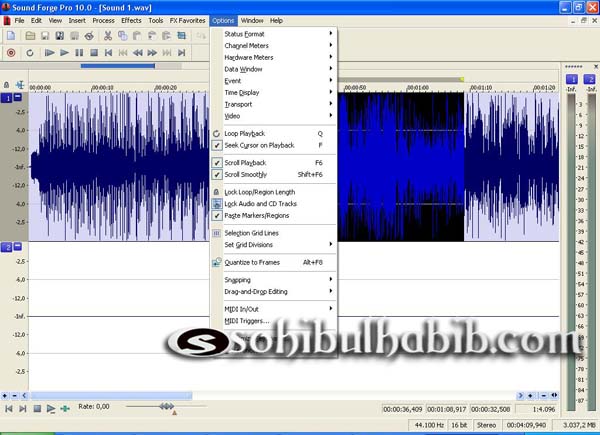
Task: Click the overview bar selection above ruler
Action: tap(118, 66)
